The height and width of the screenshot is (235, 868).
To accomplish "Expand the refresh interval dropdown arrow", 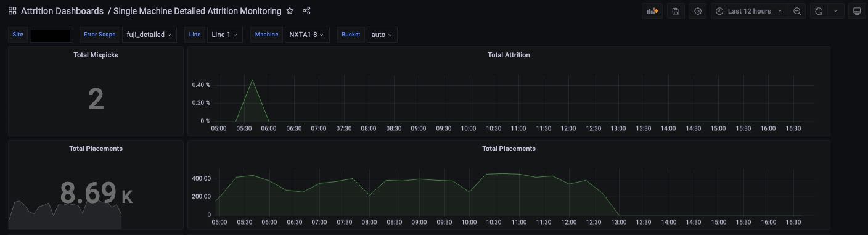I will [835, 11].
